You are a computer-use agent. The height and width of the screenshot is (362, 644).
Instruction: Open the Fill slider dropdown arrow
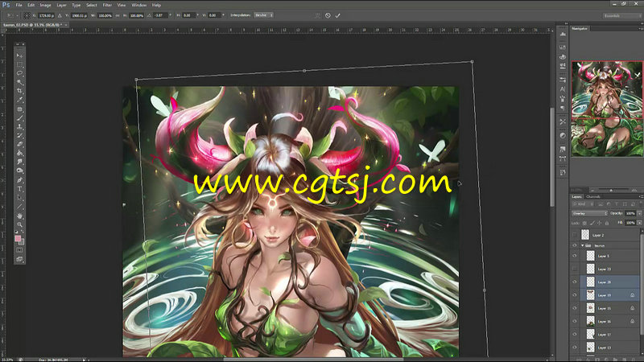click(x=639, y=223)
